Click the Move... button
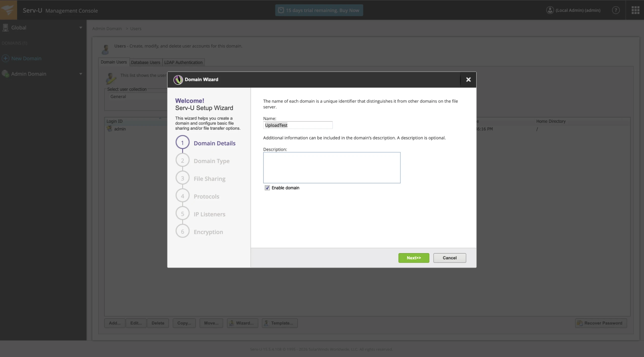This screenshot has height=357, width=644. pyautogui.click(x=211, y=323)
